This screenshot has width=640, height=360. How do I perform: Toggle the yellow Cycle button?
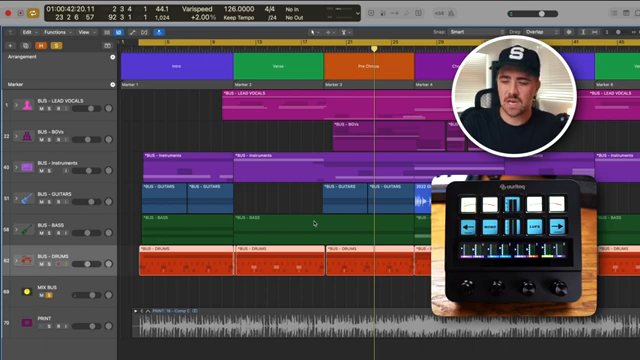pos(33,13)
